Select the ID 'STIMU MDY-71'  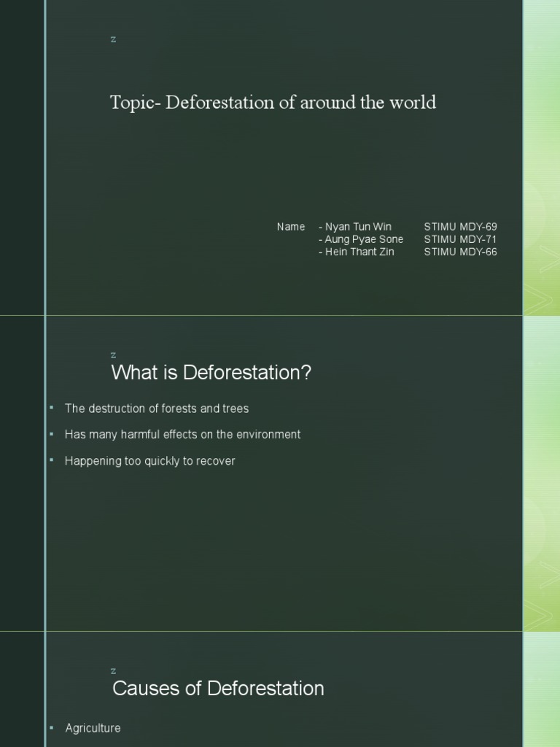tap(461, 239)
